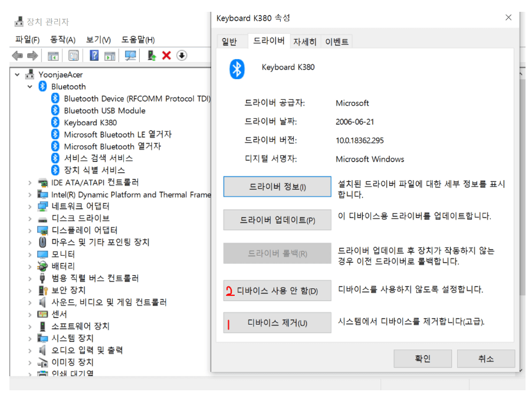The width and height of the screenshot is (532, 395).
Task: Click the YoonjaeAcer computer icon
Action: point(30,74)
